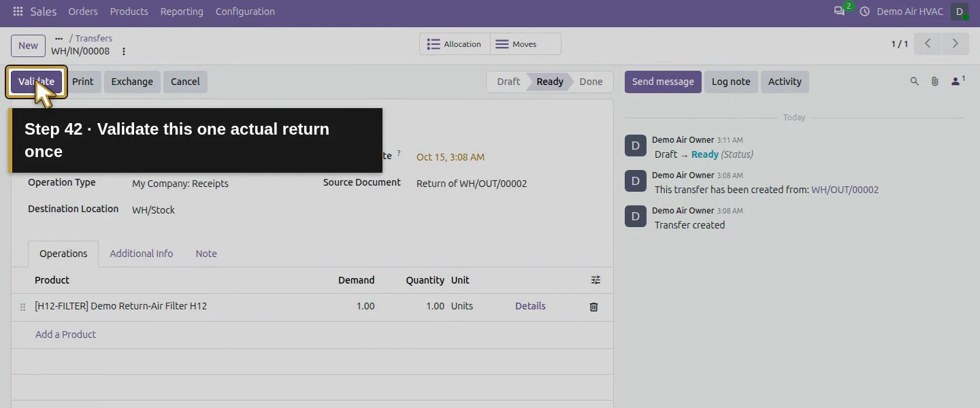Edit the Destination Location WH/Stock

tap(153, 210)
